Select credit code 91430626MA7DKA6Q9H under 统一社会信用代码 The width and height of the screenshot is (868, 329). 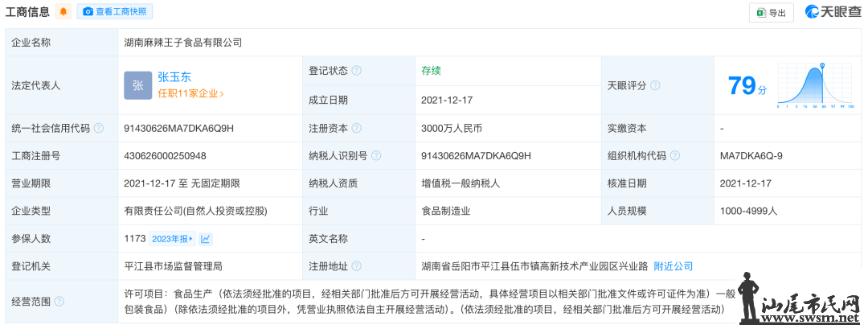(178, 128)
